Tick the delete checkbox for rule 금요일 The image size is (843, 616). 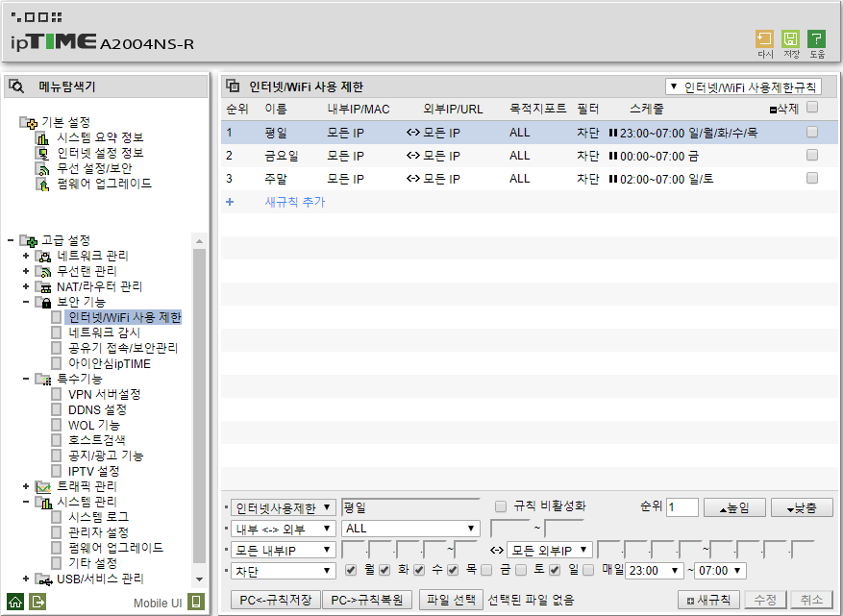812,156
